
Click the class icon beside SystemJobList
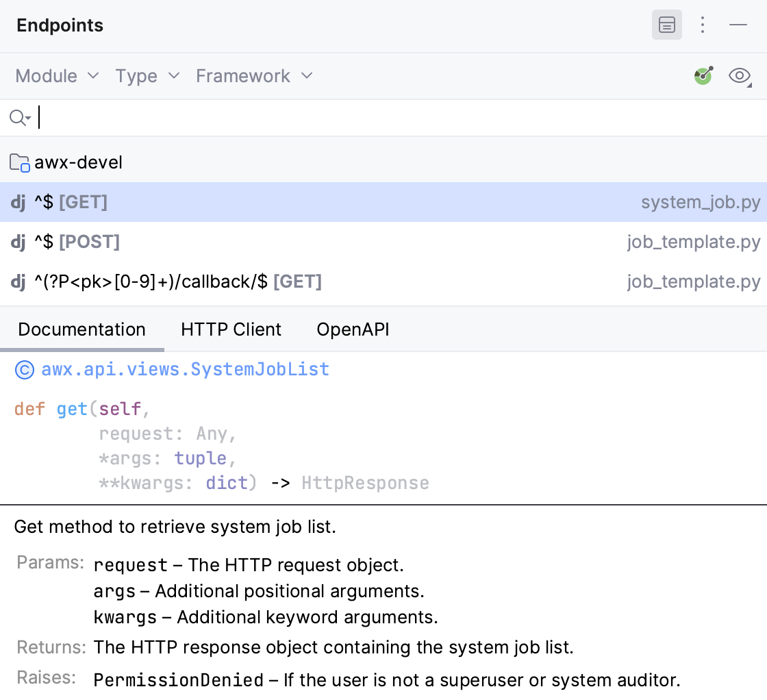tap(25, 370)
